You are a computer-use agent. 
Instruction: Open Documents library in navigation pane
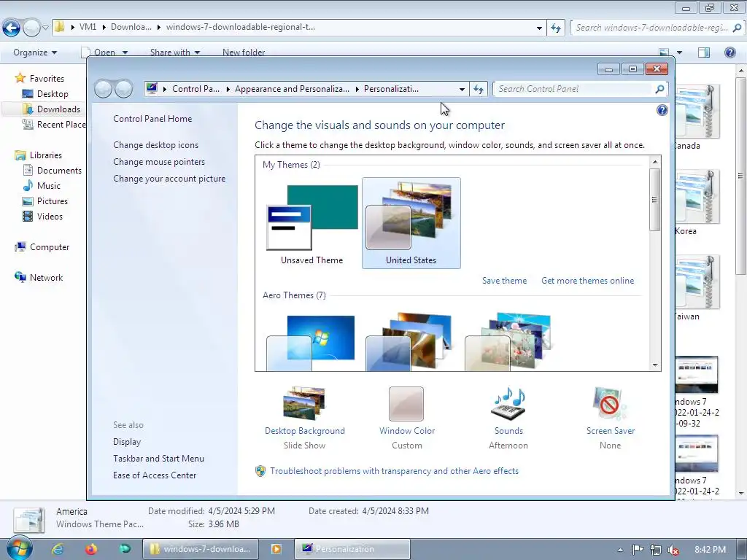point(59,171)
